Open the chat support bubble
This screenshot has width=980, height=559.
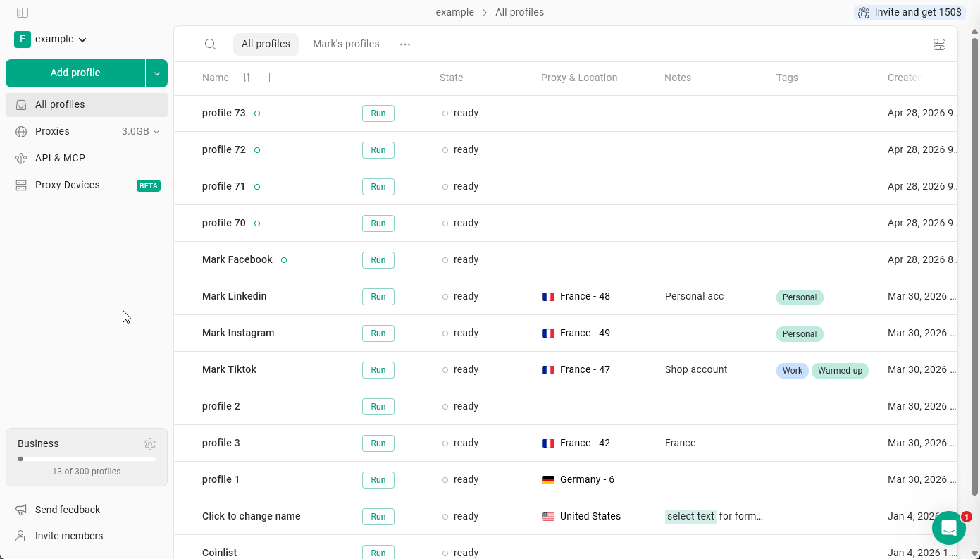click(949, 528)
